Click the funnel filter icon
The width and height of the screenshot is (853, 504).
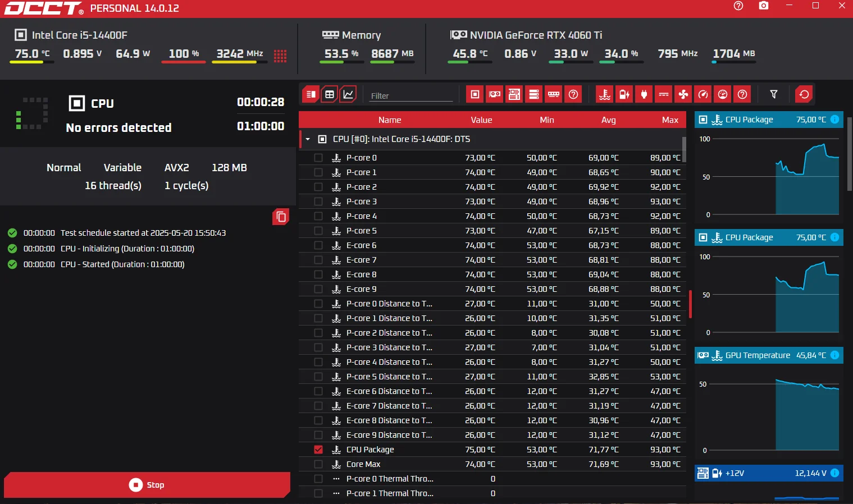pos(774,94)
